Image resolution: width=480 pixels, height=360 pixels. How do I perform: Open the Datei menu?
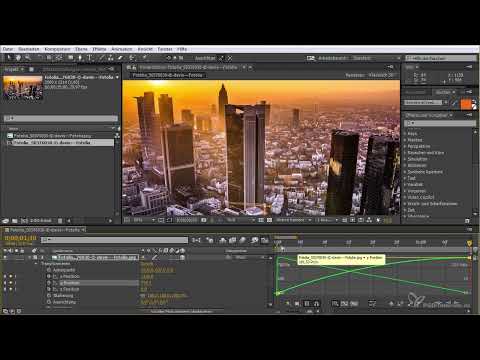point(8,49)
